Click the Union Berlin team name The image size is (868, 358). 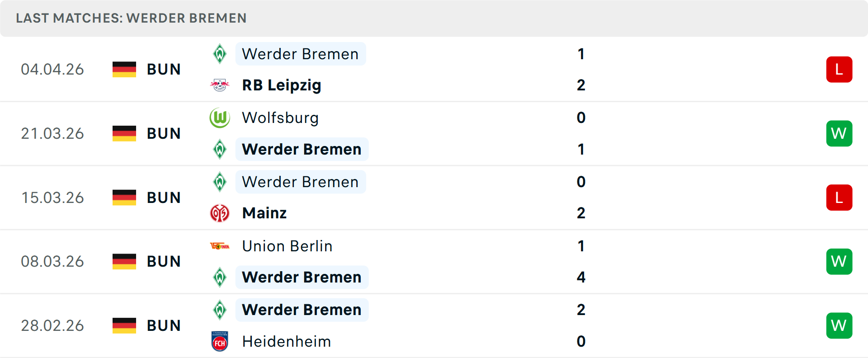(287, 246)
